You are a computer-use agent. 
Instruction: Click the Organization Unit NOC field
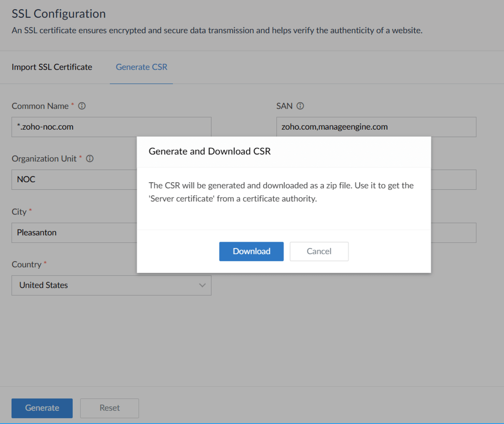tap(74, 180)
